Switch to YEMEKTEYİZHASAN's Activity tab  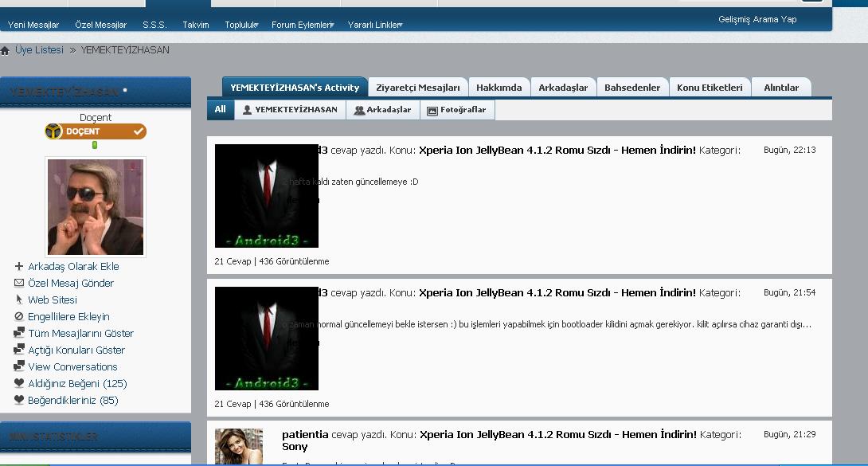(x=295, y=88)
